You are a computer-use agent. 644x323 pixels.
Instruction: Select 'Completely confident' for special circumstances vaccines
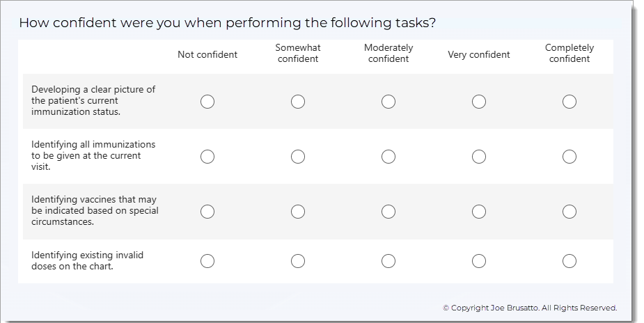570,211
